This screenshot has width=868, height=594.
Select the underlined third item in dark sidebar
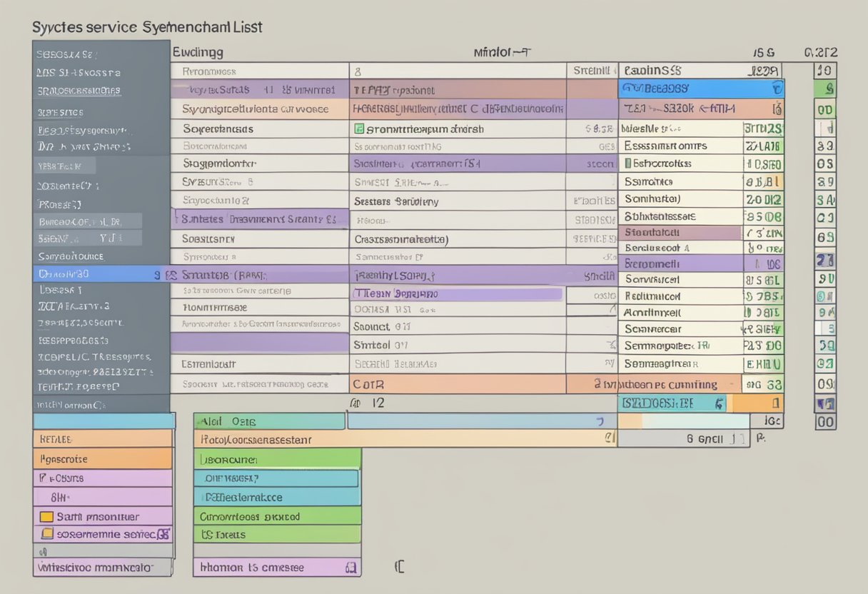79,91
